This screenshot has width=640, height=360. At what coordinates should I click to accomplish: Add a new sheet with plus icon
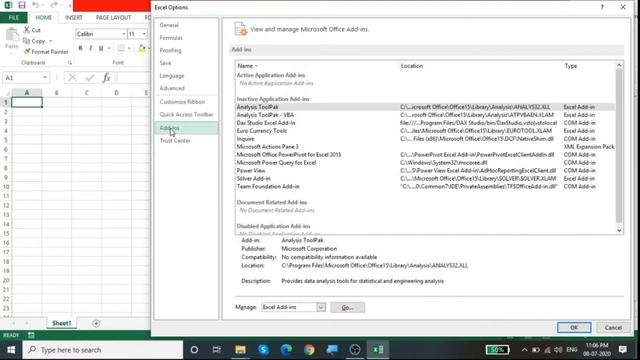96,323
